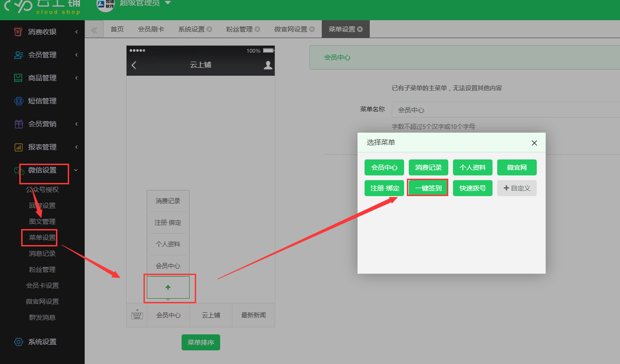Switch to the 会员刷卡 tab
Image resolution: width=620 pixels, height=364 pixels.
click(151, 29)
